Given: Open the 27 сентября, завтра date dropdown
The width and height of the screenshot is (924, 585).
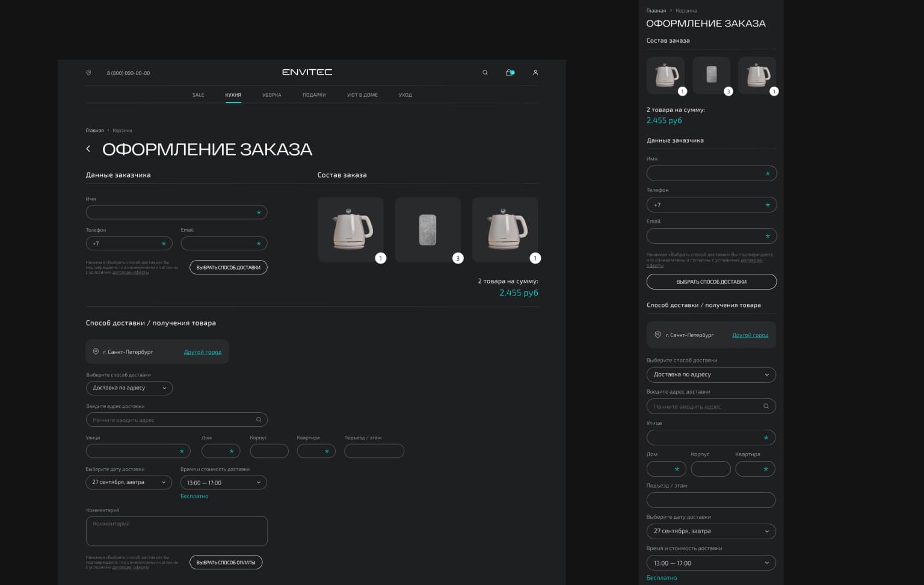Looking at the screenshot, I should 129,482.
